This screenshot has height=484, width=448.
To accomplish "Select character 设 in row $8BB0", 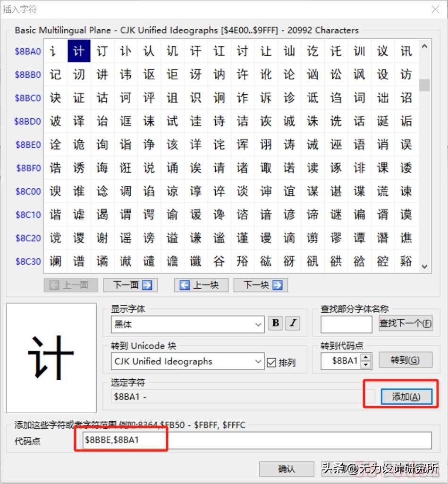I will coord(382,75).
